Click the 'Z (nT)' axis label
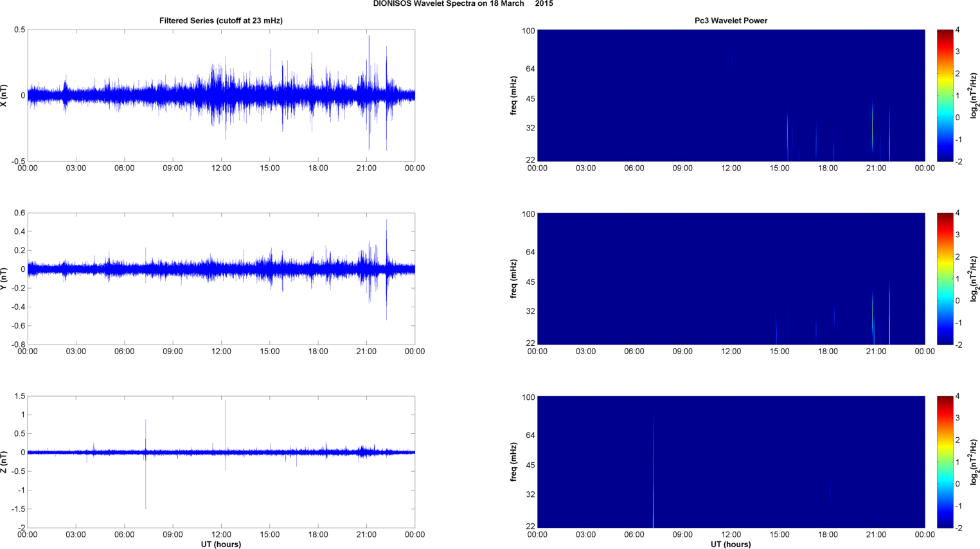Viewport: 980px width, 549px height. [x=4, y=462]
